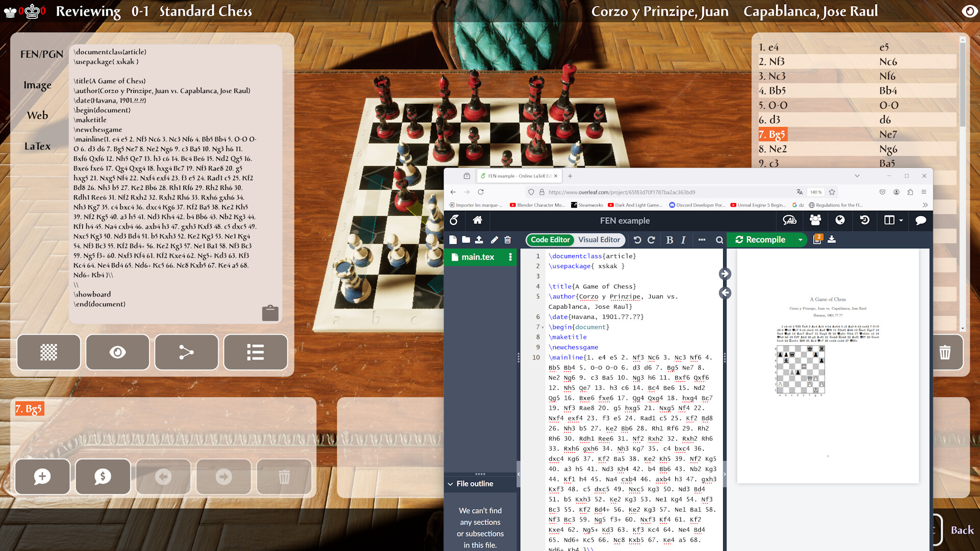Open the Recompile dropdown arrow
The image size is (980, 551).
[x=799, y=240]
